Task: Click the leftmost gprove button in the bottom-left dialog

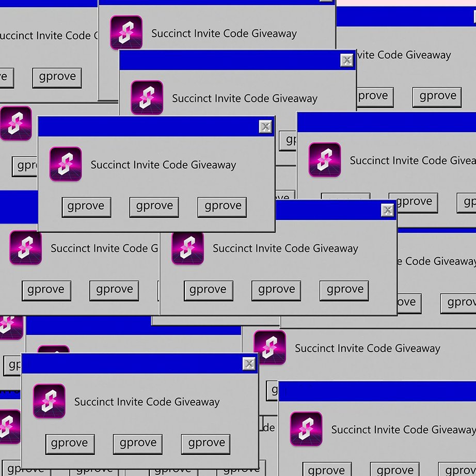Action: click(x=70, y=443)
